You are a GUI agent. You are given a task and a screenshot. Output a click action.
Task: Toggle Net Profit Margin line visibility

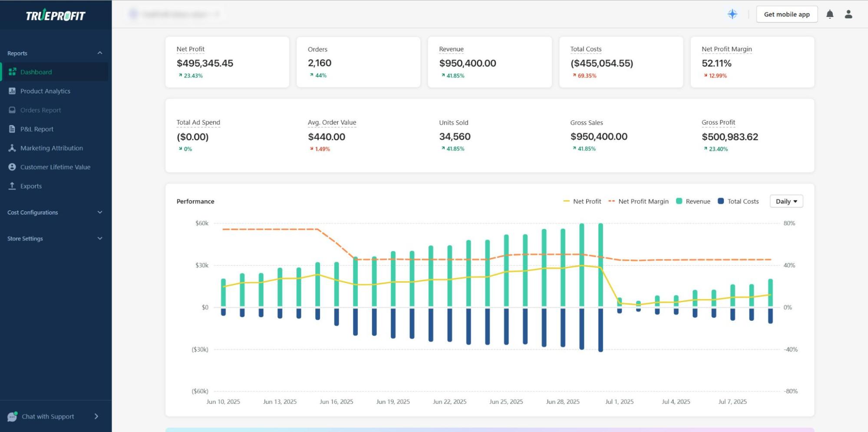tap(638, 201)
